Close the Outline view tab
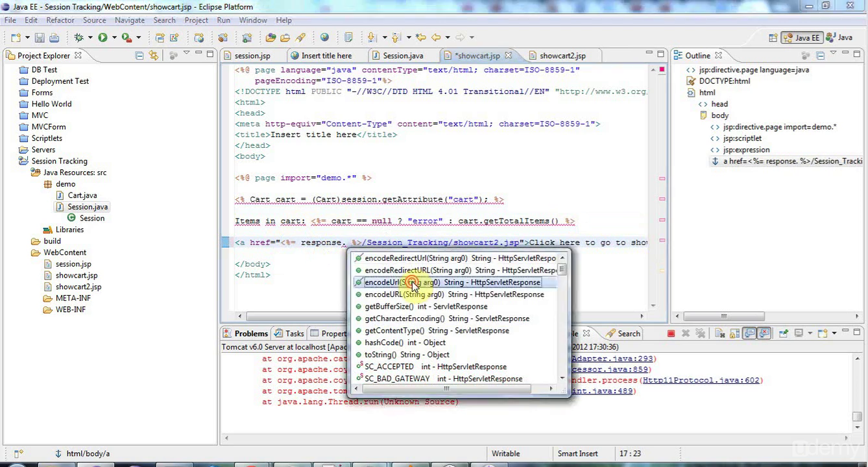Screen dimensions: 868x467 718,55
